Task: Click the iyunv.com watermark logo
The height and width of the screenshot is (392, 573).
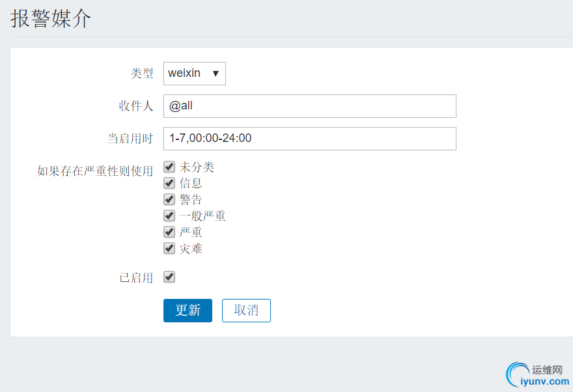Action: [x=538, y=376]
